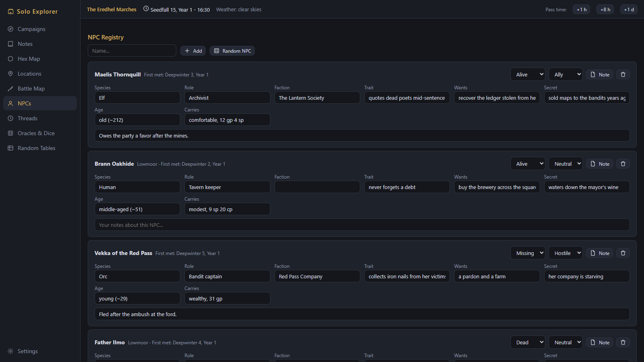This screenshot has height=362, width=644.
Task: Delete the Vekka of the Red Pass NPC
Action: [x=623, y=253]
